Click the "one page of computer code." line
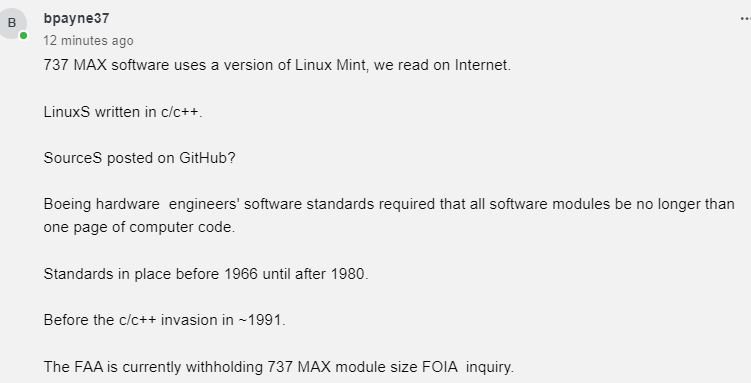751x383 pixels. [139, 227]
